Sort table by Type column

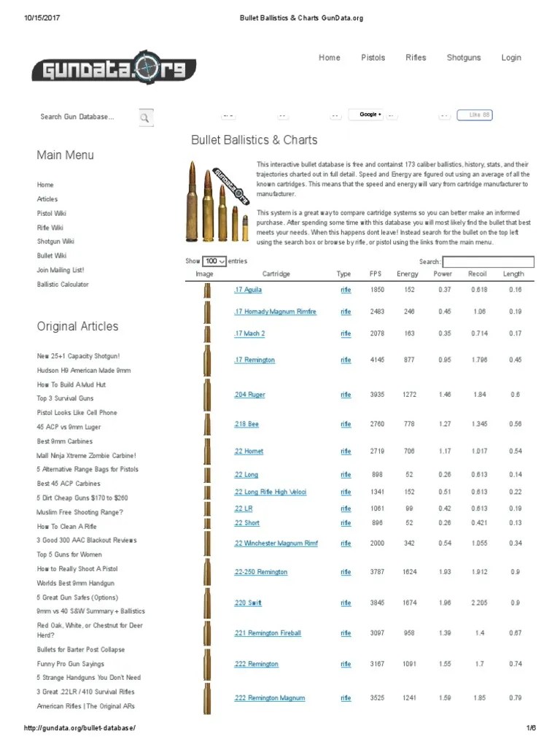pyautogui.click(x=343, y=274)
